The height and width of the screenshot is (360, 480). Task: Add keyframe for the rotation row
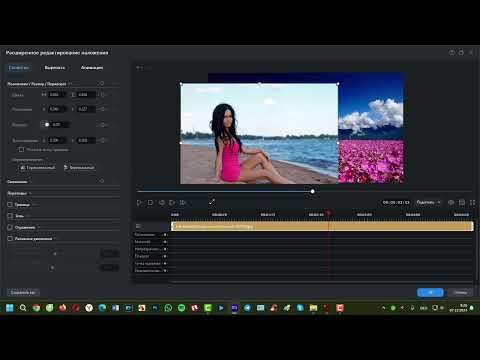(103, 125)
